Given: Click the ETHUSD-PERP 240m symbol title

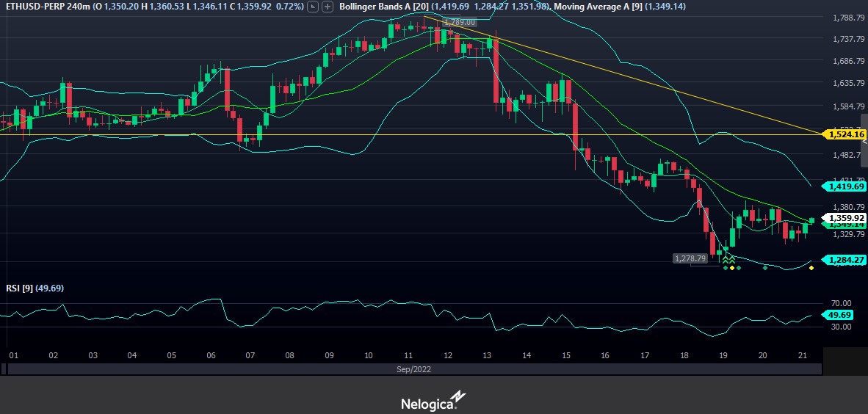Looking at the screenshot, I should [44, 7].
